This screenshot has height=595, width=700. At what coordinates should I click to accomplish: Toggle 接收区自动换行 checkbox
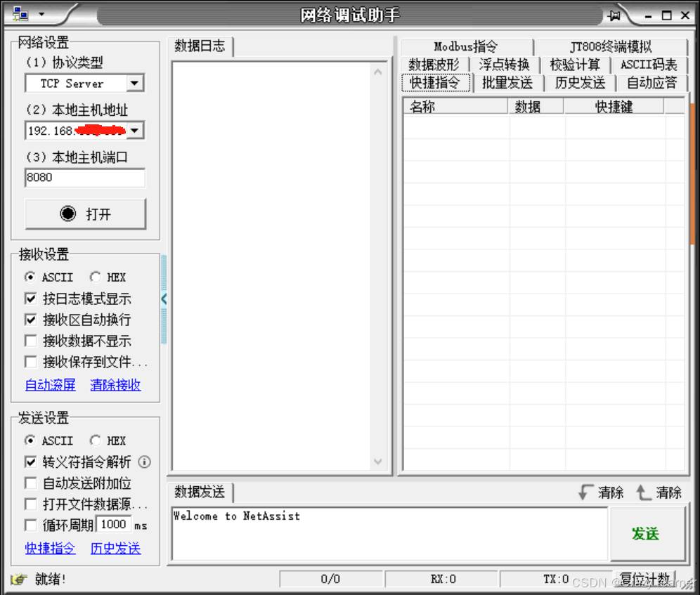pos(30,320)
